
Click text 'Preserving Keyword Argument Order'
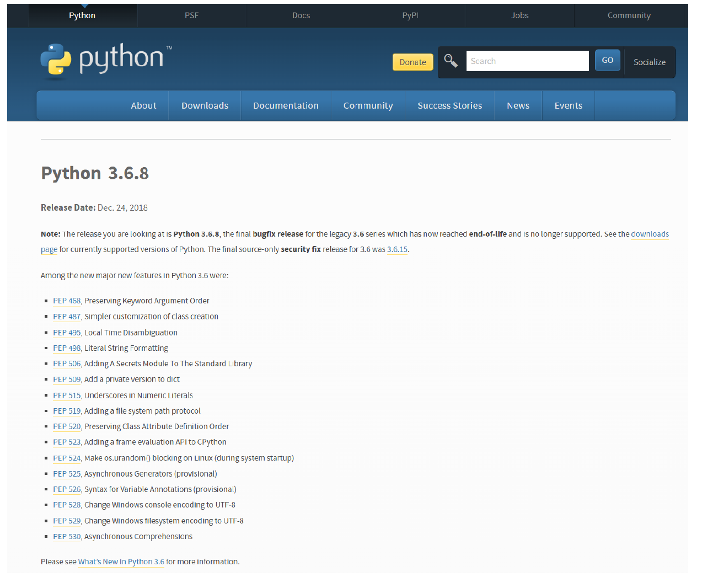(147, 301)
